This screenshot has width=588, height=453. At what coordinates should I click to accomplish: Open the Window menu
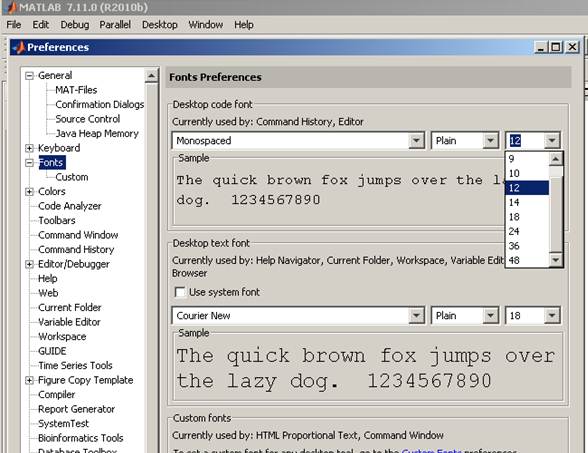point(206,25)
